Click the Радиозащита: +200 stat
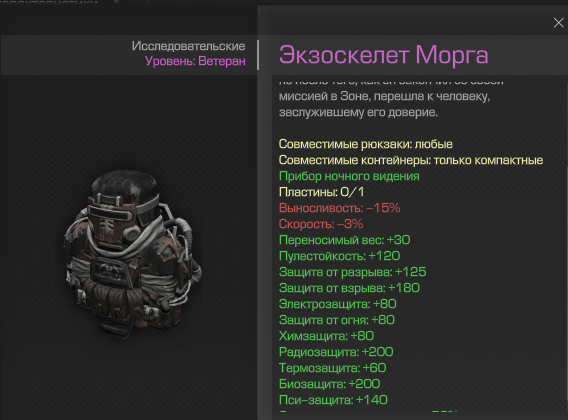 click(336, 352)
